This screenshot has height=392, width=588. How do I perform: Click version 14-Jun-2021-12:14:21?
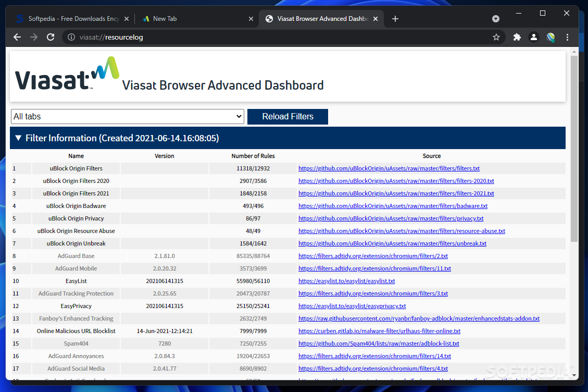165,331
